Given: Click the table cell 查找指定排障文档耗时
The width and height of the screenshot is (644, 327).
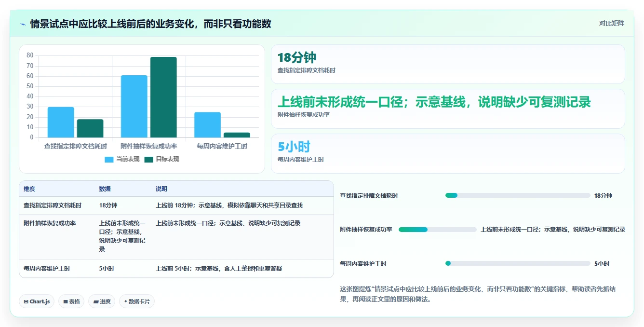Looking at the screenshot, I should 53,205.
